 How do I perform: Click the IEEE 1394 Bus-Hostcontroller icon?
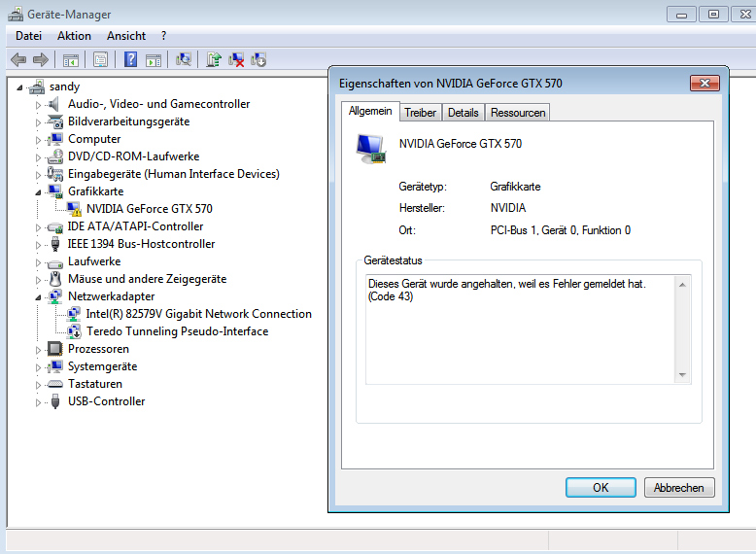tap(55, 244)
